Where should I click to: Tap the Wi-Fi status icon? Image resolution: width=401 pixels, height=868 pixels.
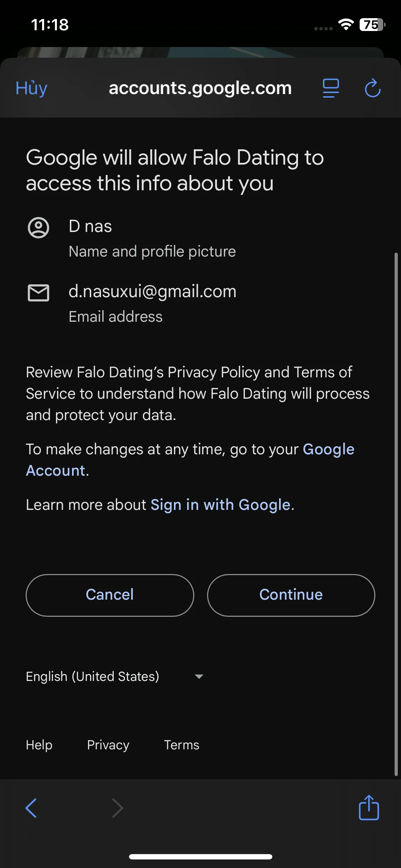click(346, 24)
